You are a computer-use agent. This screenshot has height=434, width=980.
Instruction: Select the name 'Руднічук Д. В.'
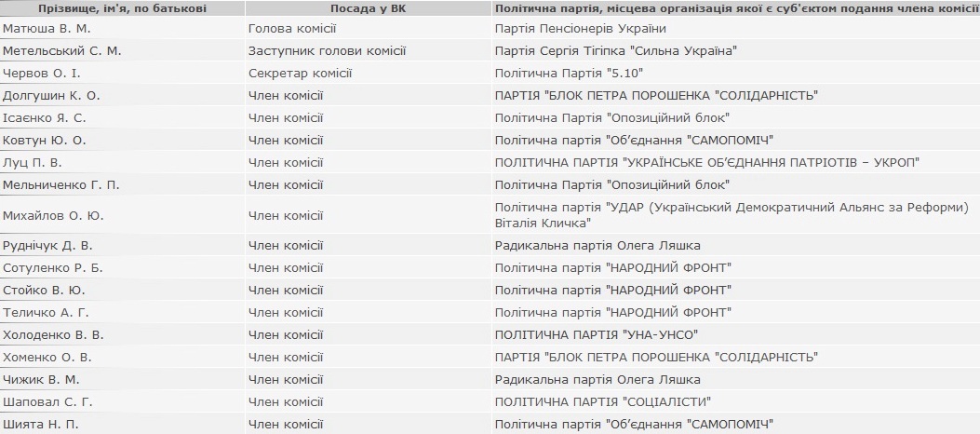pos(49,246)
